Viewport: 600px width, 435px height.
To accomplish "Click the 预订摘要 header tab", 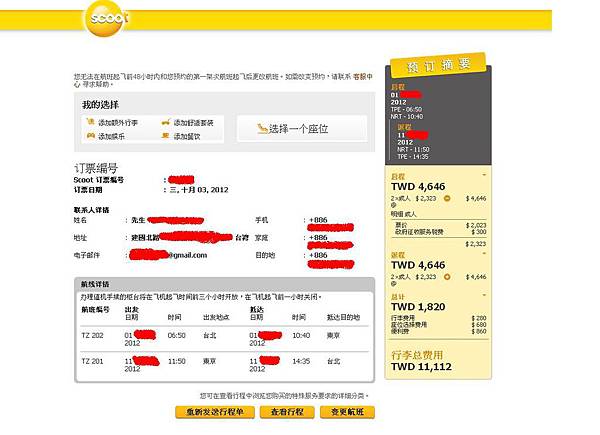I will tap(438, 65).
